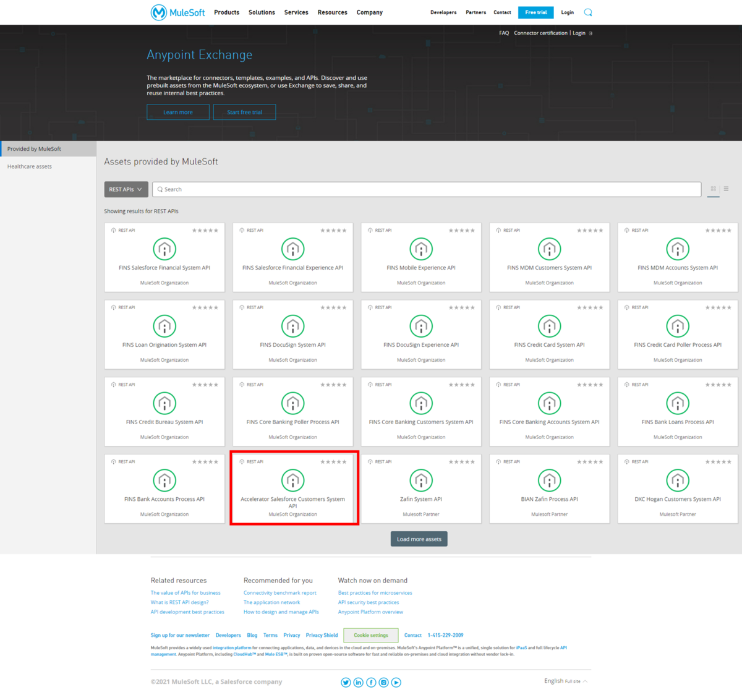The image size is (742, 700).
Task: Click the Accelerator Salesforce Customers System API icon
Action: pyautogui.click(x=293, y=480)
